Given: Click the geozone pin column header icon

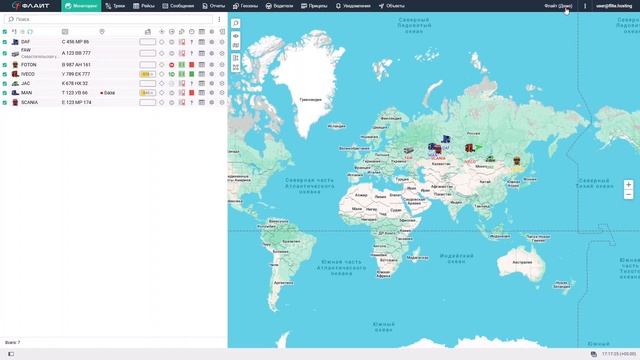Looking at the screenshot, I should click(102, 31).
